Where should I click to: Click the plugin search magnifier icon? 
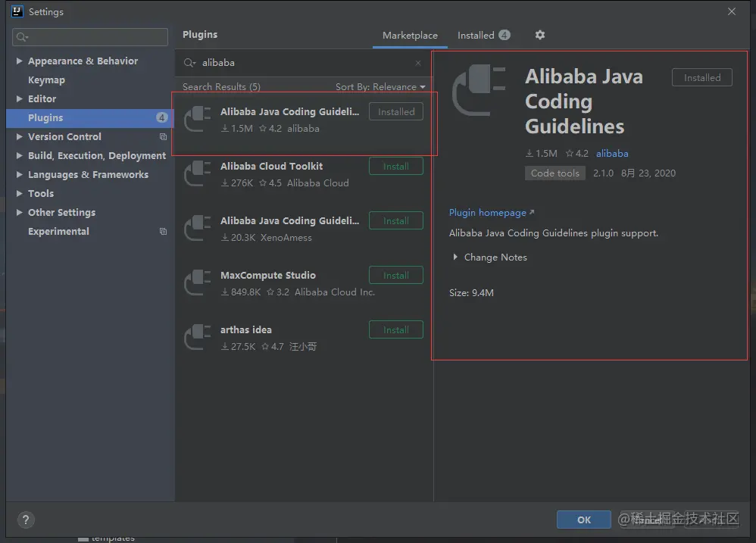(x=189, y=63)
